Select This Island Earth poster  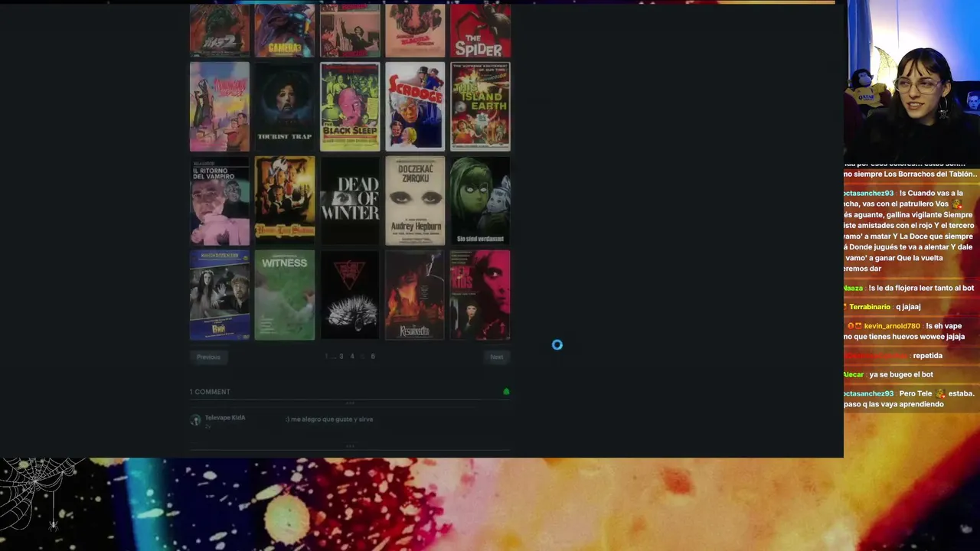(x=480, y=106)
